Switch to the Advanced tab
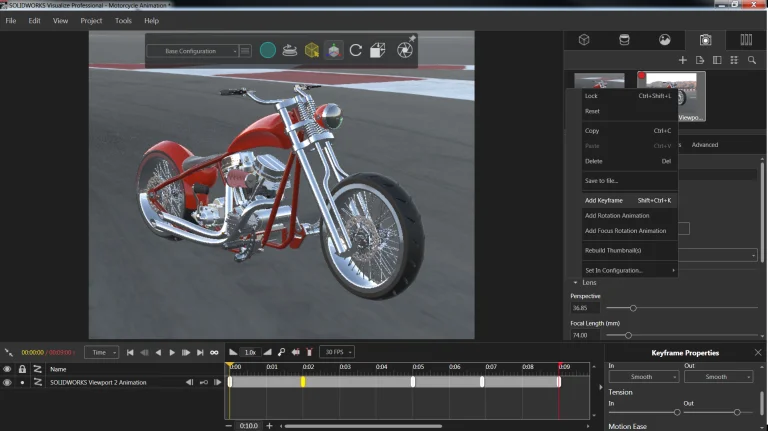Viewport: 768px width, 431px height. pyautogui.click(x=705, y=144)
